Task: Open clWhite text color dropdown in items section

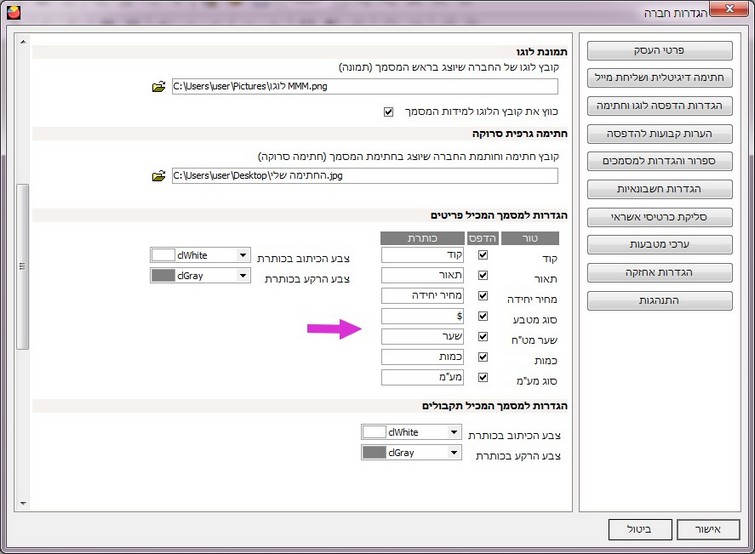Action: [x=243, y=255]
